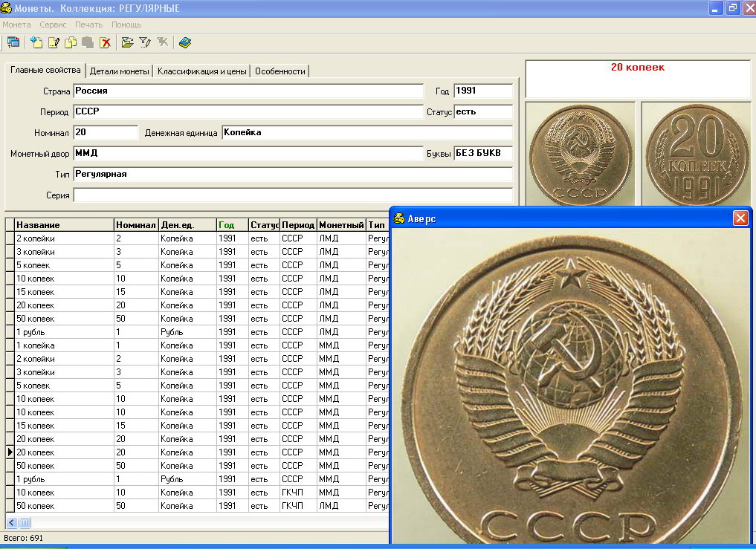
Task: Sort by the Номинал column header
Action: coord(137,224)
